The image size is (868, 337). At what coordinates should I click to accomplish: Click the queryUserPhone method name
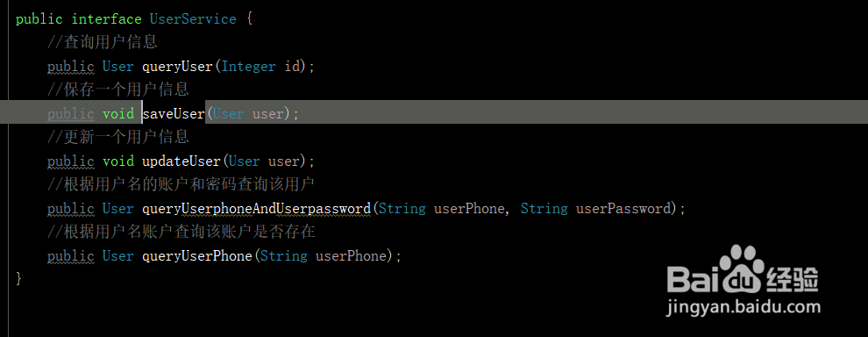tap(196, 256)
